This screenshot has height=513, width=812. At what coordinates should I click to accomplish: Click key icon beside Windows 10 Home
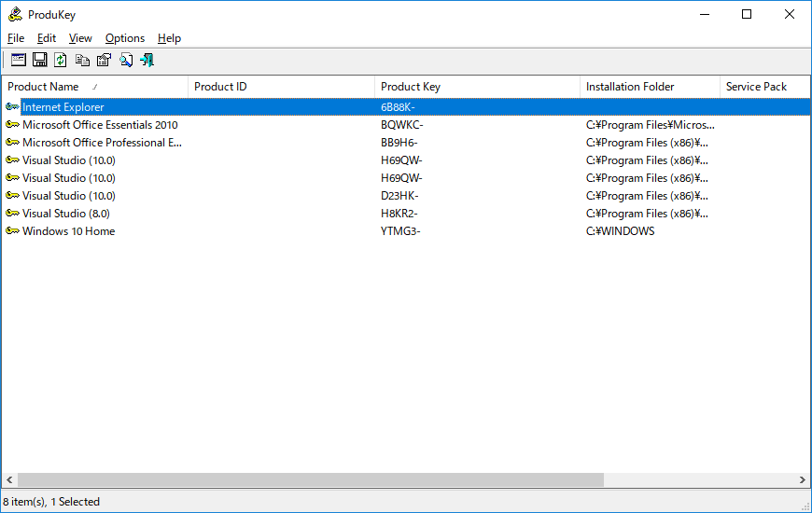[x=12, y=231]
